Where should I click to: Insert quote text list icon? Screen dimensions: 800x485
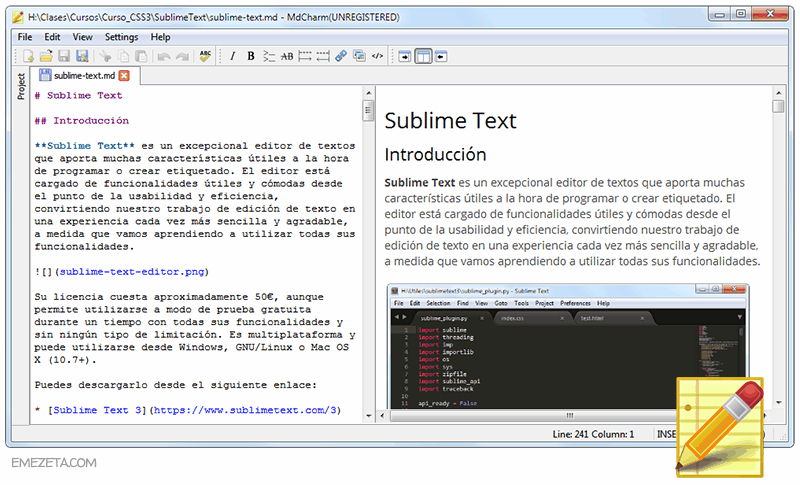(x=269, y=56)
